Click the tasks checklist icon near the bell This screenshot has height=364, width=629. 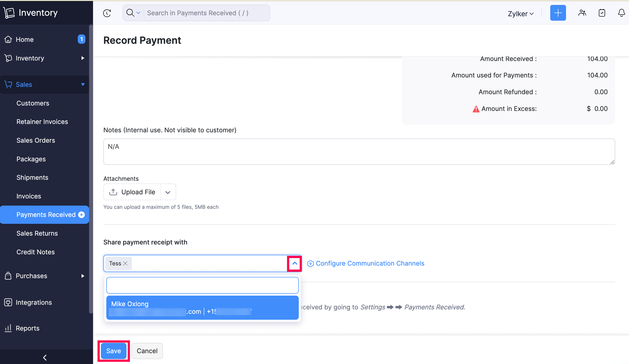point(602,13)
